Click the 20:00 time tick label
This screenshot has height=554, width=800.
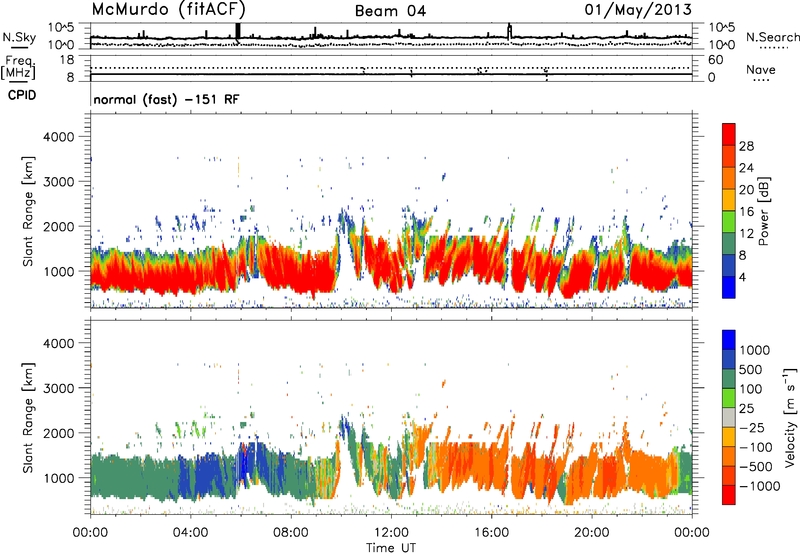(x=592, y=533)
